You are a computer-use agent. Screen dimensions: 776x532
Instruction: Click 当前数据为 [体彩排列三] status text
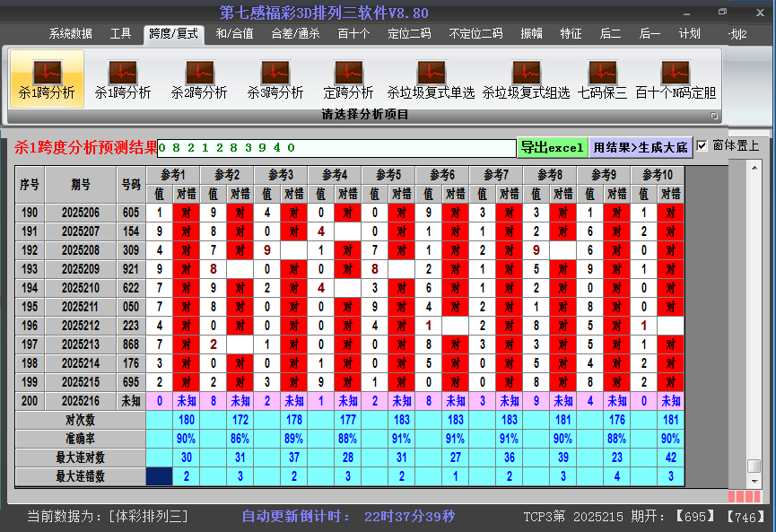108,517
